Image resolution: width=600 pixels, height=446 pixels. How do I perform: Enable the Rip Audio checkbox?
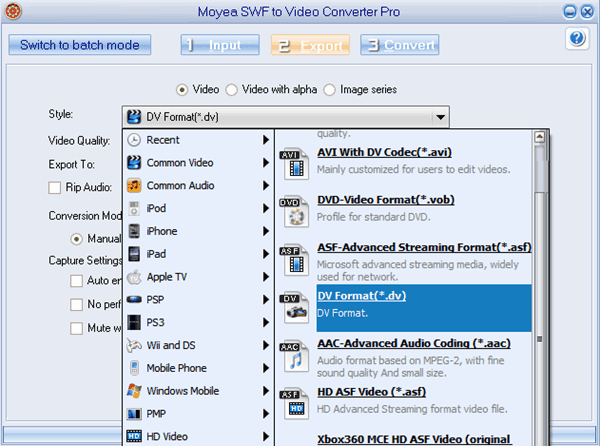coord(54,188)
